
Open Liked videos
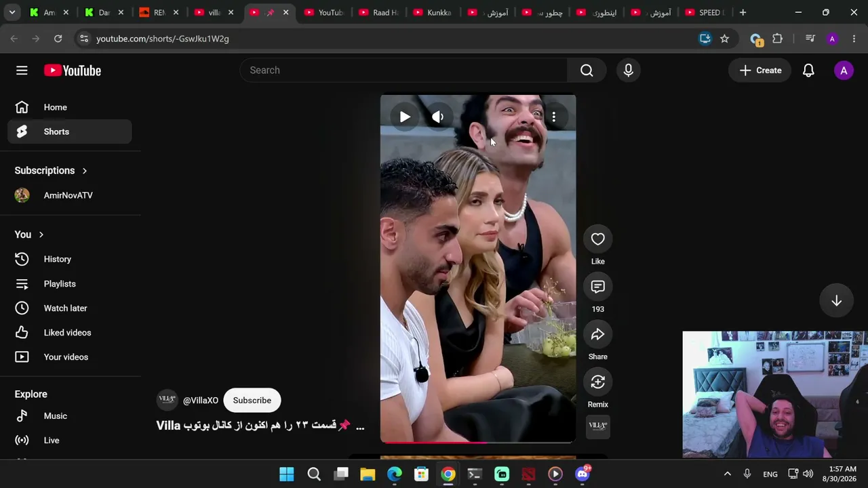click(69, 333)
